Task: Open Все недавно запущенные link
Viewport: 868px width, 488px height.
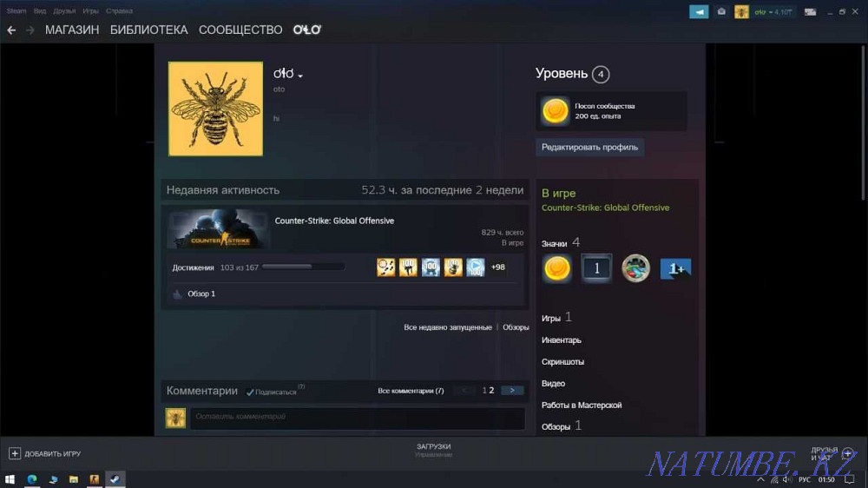Action: point(447,327)
